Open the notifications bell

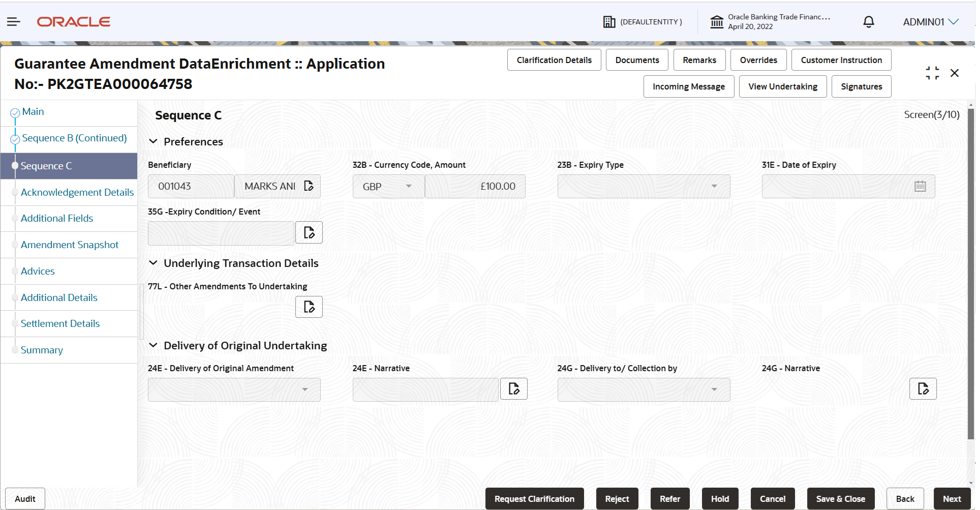coord(869,22)
